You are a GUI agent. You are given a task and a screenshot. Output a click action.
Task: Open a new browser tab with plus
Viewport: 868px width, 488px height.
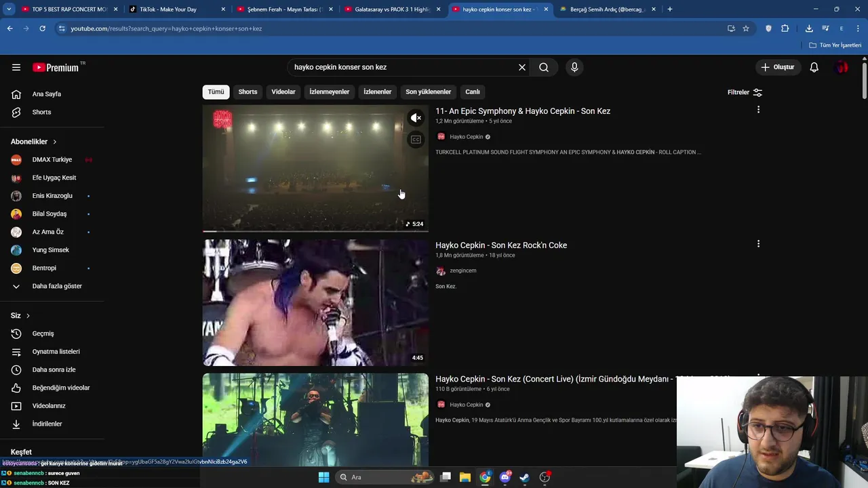click(670, 9)
